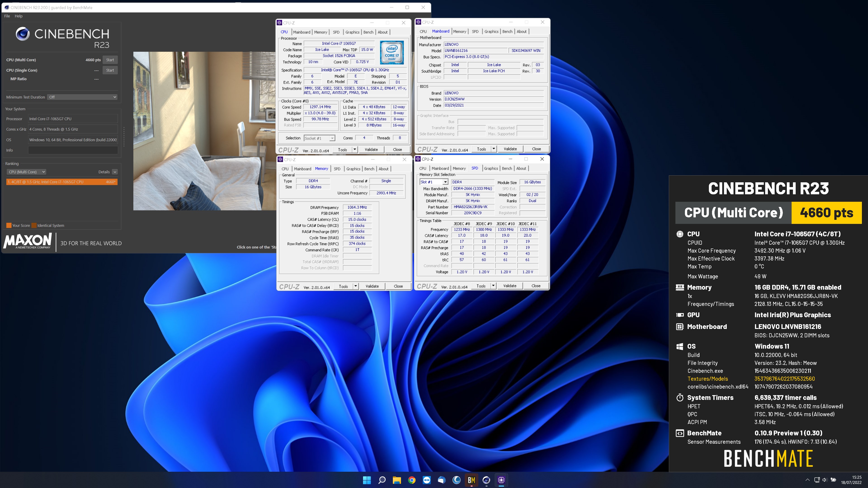Open taskbar Search

click(x=382, y=480)
